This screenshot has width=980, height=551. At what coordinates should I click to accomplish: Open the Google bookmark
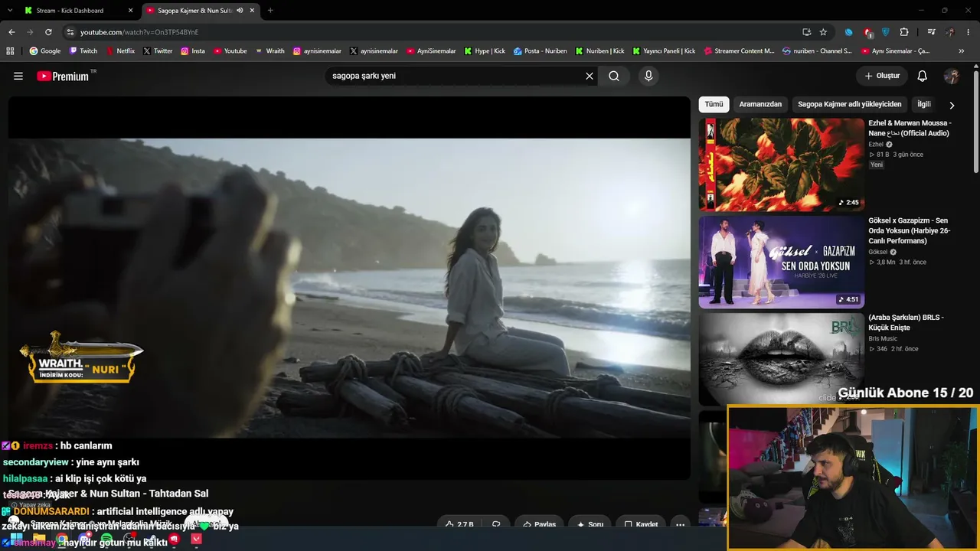(x=45, y=51)
